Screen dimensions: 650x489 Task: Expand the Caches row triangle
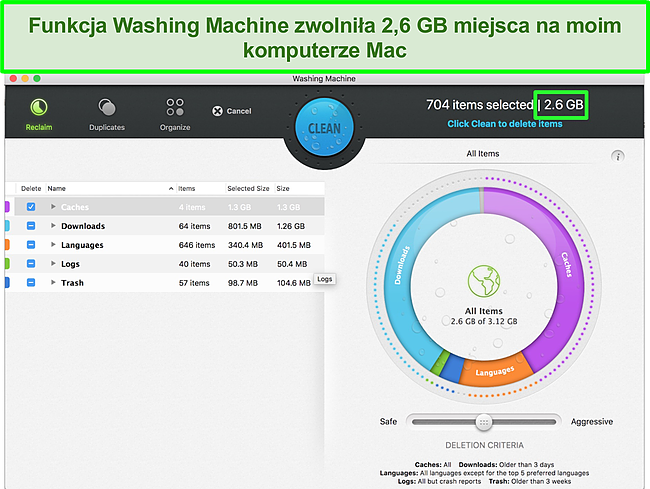53,206
